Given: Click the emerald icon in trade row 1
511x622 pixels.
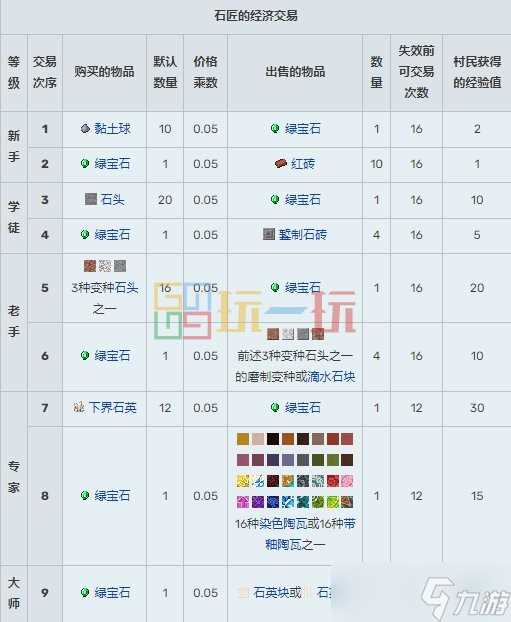Looking at the screenshot, I should click(x=275, y=129).
